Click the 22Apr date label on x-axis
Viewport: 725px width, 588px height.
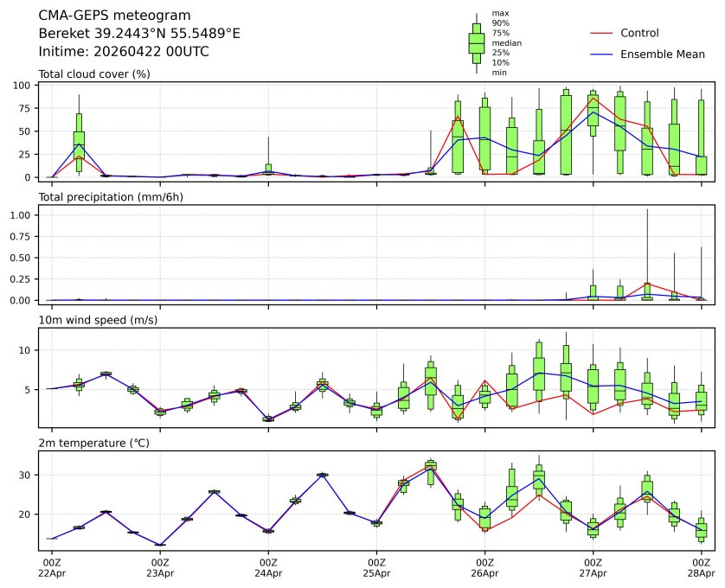coord(52,572)
